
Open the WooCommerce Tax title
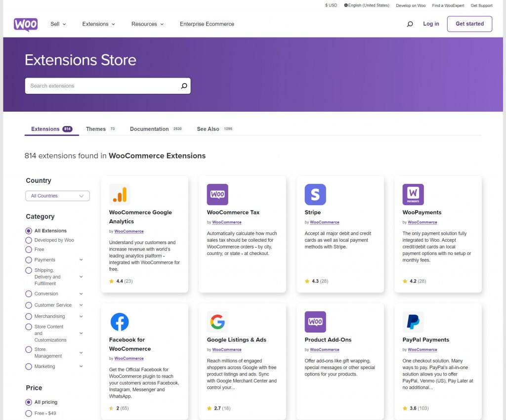[x=233, y=212]
